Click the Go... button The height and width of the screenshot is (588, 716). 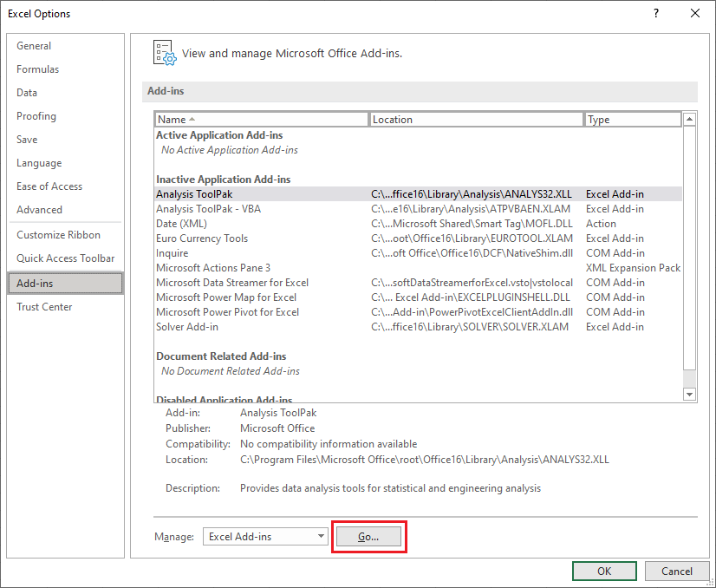pos(368,537)
